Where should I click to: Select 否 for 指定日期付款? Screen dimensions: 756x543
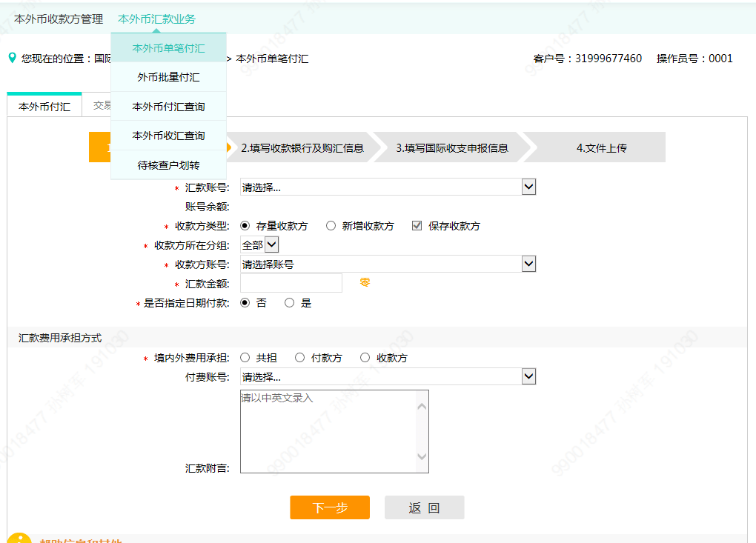click(x=245, y=302)
